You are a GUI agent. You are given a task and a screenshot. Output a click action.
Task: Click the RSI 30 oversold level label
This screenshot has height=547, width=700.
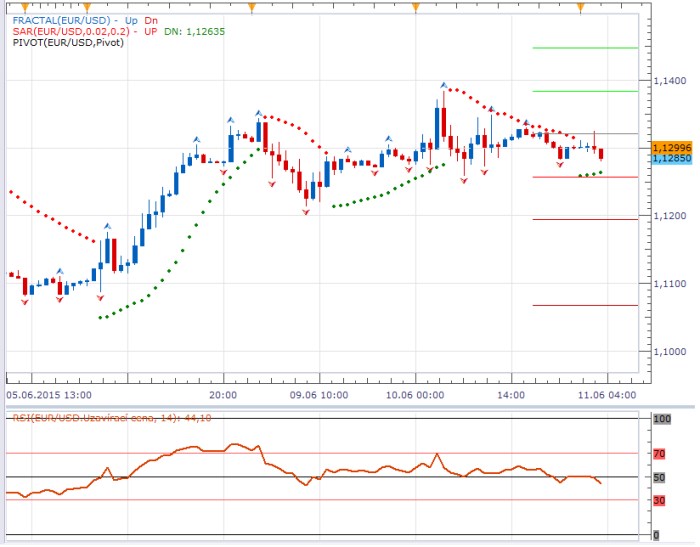point(660,500)
